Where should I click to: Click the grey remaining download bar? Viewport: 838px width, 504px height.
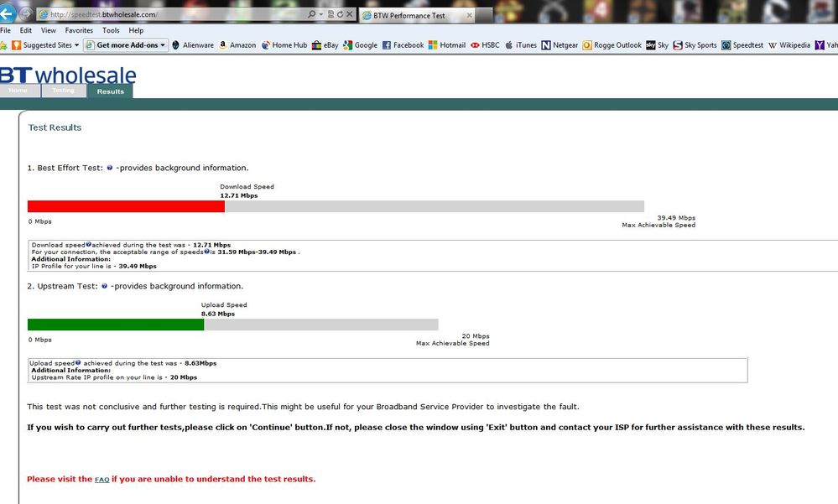[x=435, y=206]
